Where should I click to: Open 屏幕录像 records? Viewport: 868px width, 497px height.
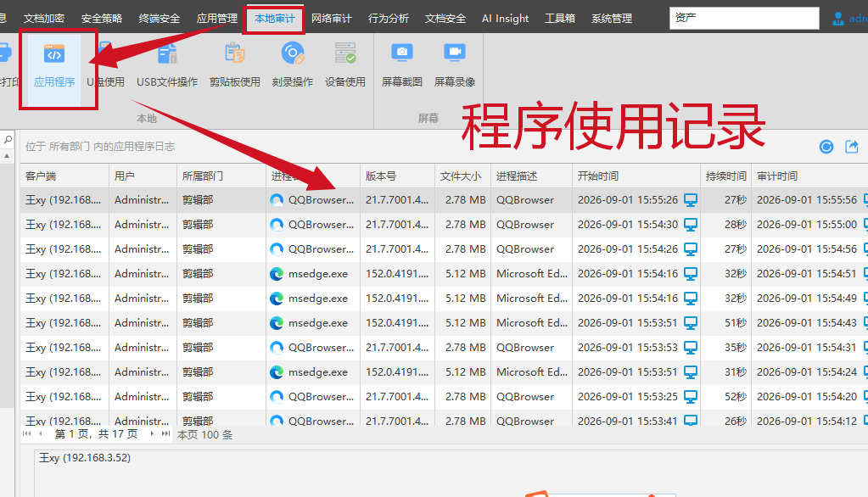pos(455,66)
